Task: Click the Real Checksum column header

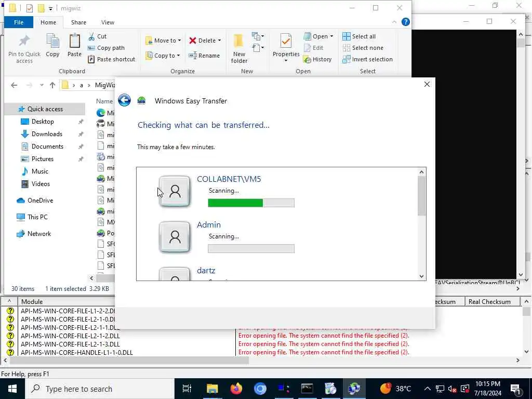Action: [x=489, y=302]
